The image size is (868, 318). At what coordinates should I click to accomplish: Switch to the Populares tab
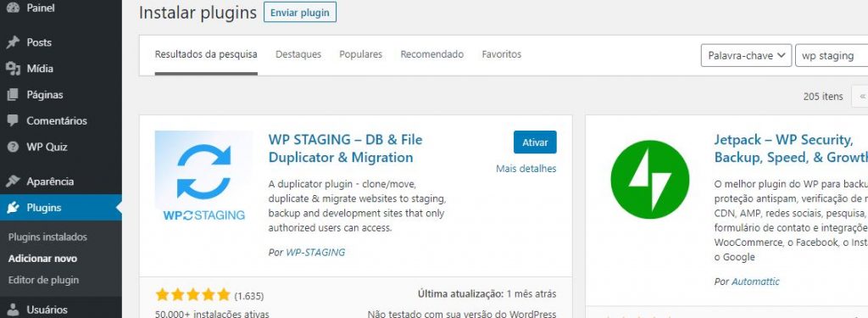(361, 54)
